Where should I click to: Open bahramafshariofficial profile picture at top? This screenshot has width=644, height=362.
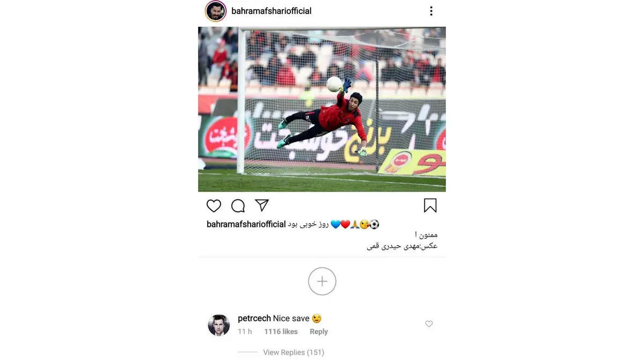click(x=216, y=11)
